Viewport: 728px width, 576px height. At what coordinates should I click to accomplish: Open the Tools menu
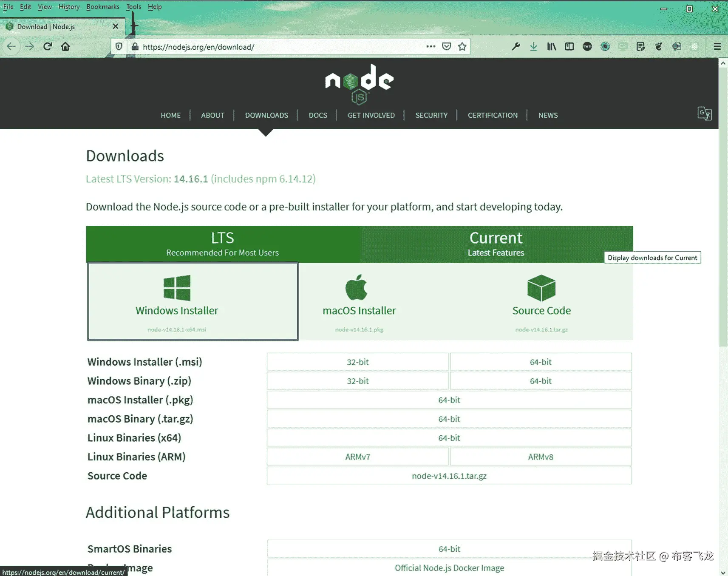[133, 7]
